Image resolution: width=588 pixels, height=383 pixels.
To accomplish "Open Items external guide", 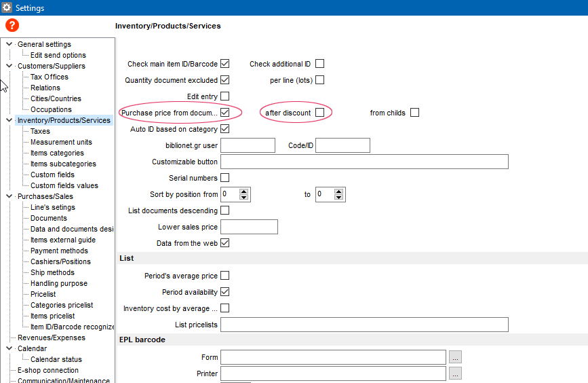I will pyautogui.click(x=63, y=240).
